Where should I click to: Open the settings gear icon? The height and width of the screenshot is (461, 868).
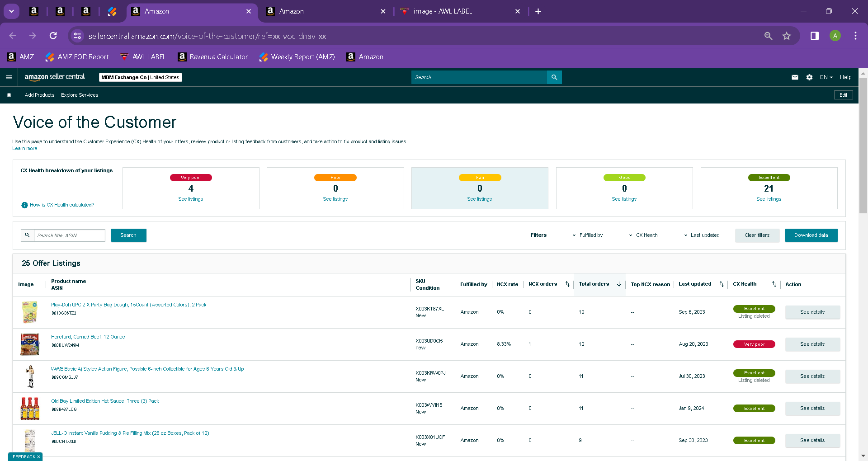(809, 77)
